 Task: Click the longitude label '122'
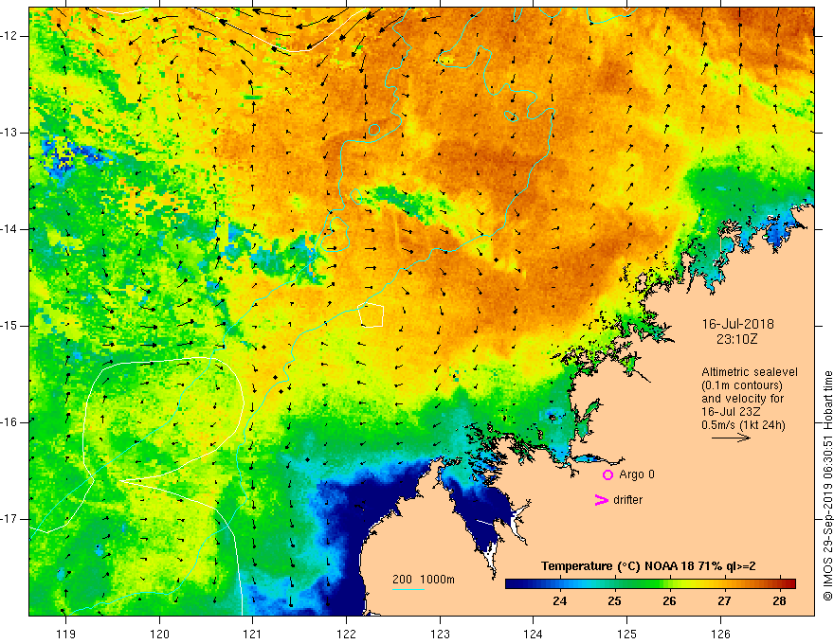[x=346, y=634]
